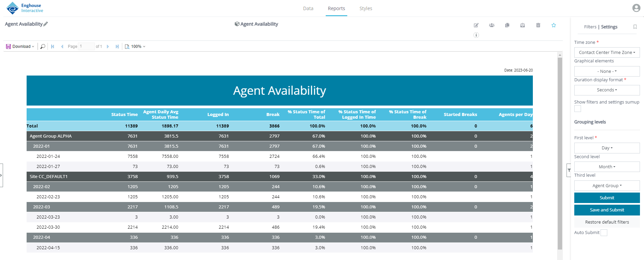Click the edit report icon
Viewport: 644px width, 260px height.
(x=476, y=25)
